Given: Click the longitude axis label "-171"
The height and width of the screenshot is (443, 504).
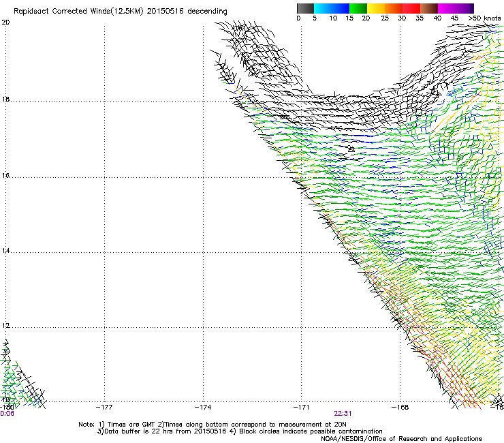Looking at the screenshot, I should [301, 408].
